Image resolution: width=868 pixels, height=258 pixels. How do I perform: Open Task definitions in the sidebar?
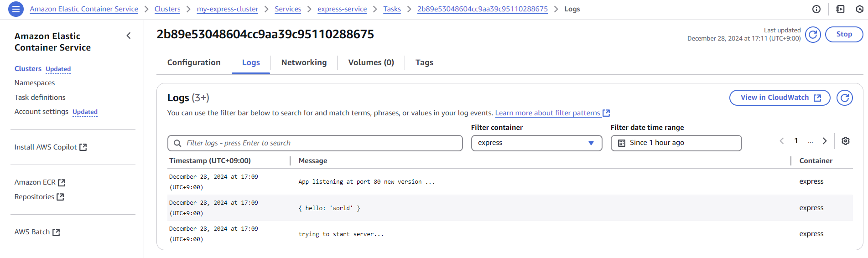click(40, 98)
